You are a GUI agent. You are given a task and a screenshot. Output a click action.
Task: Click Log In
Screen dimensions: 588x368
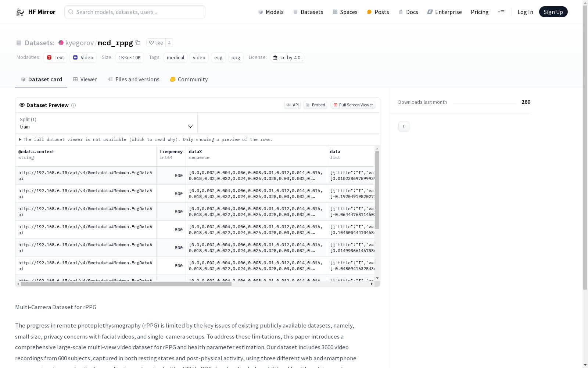pyautogui.click(x=525, y=12)
